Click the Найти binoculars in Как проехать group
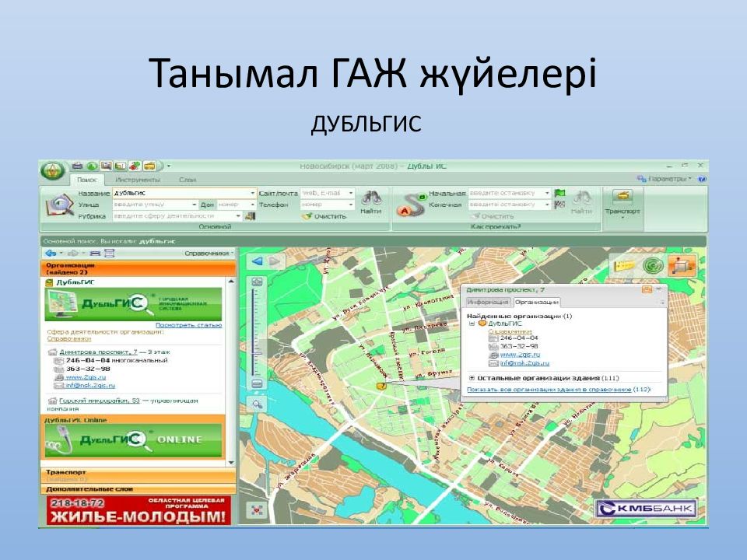This screenshot has height=560, width=747. (581, 202)
